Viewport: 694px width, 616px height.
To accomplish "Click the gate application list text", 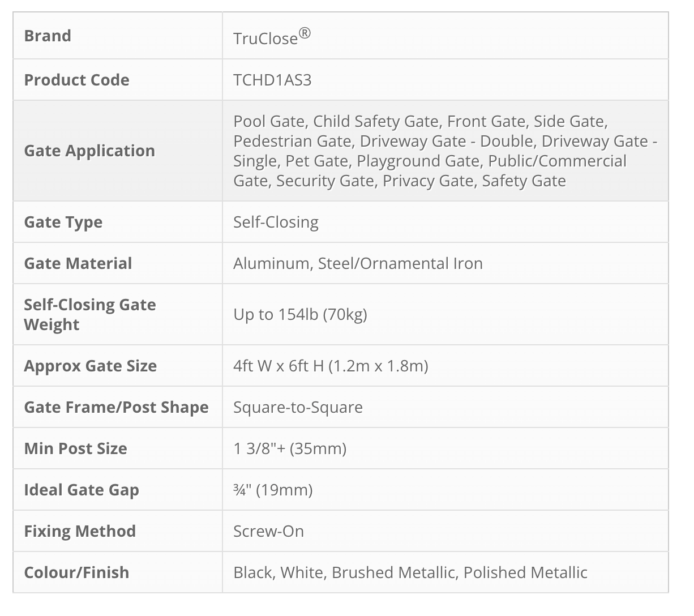I will click(x=445, y=151).
